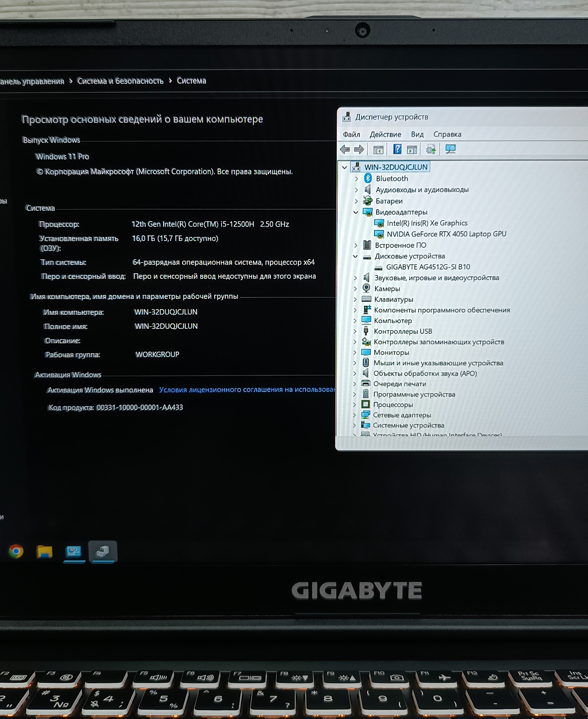Select the NVIDIA GeForce RTX 4050 adapter icon
This screenshot has height=719, width=588.
pyautogui.click(x=379, y=234)
